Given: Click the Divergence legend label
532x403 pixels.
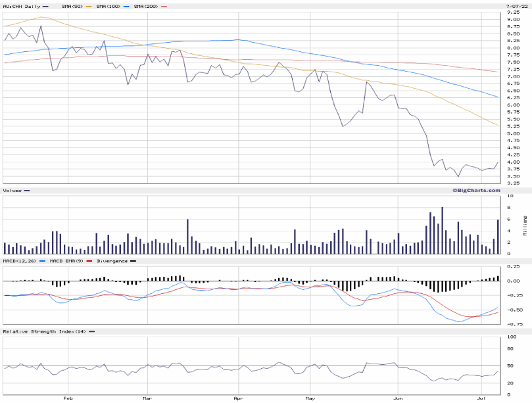Looking at the screenshot, I should (x=112, y=261).
